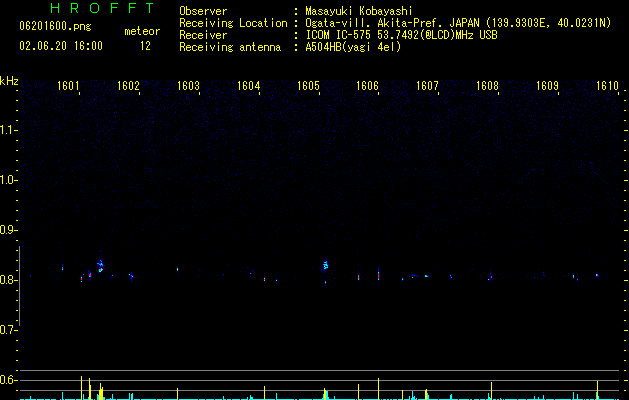The width and height of the screenshot is (629, 400).
Task: Click the 0.7 kHz axis label
Action: click(8, 330)
